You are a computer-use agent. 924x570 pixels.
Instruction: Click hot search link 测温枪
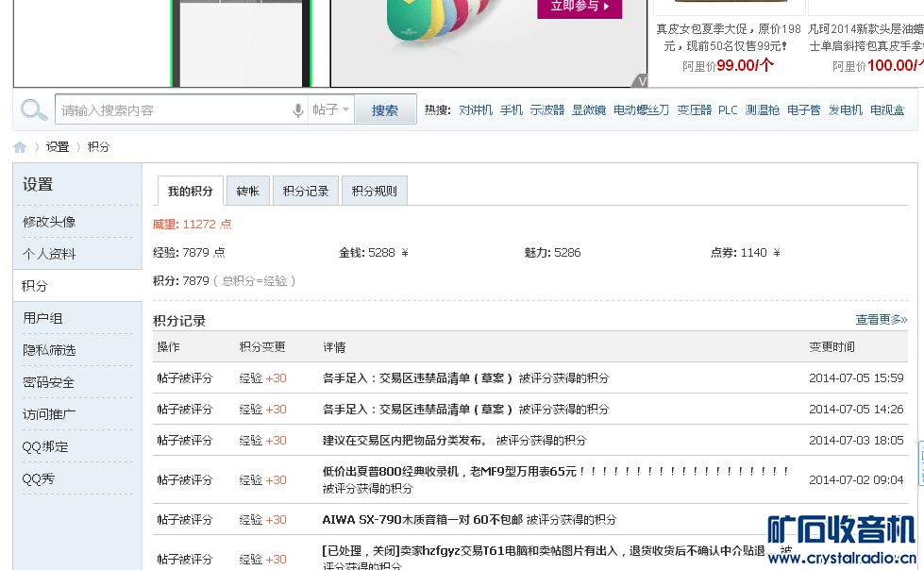tap(762, 110)
